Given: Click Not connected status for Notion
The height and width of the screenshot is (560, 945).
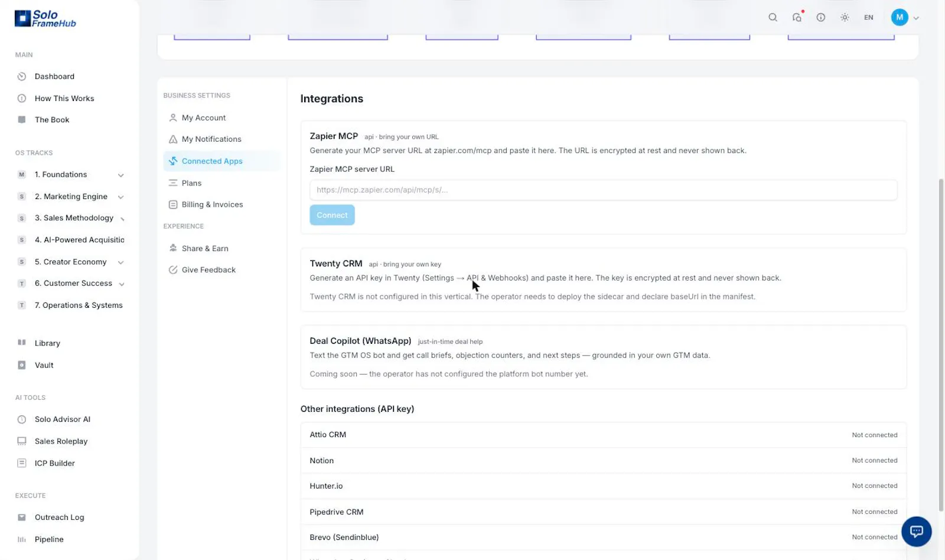Looking at the screenshot, I should pos(874,460).
